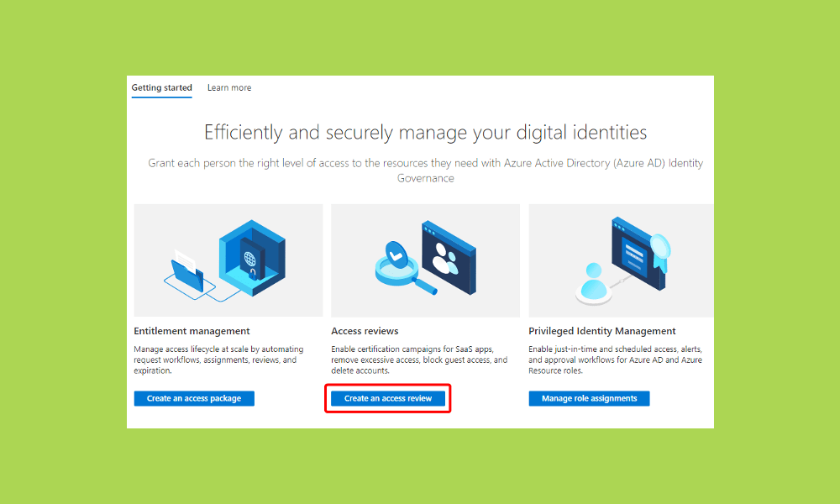Click the 'Grant each person the right level' subtitle
Viewport: 840px width, 504px height.
(x=425, y=171)
